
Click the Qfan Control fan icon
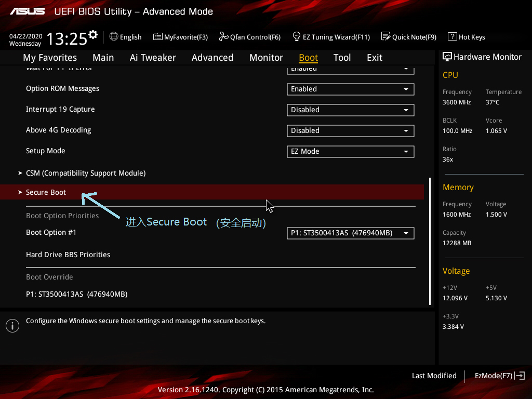click(x=223, y=37)
